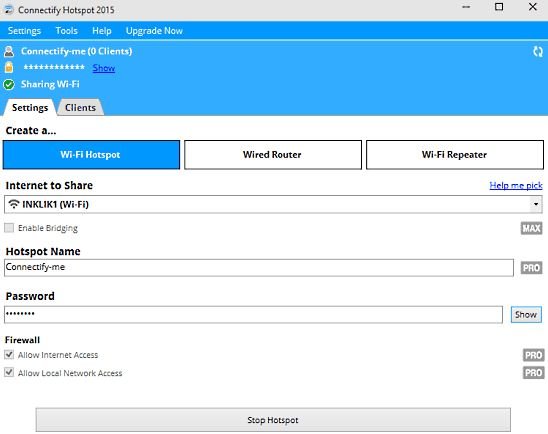Switch to the Clients tab
548x434 pixels.
click(80, 108)
